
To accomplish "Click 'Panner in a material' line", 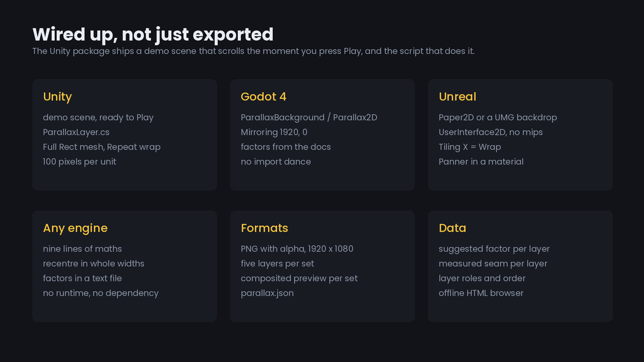I will [x=481, y=161].
